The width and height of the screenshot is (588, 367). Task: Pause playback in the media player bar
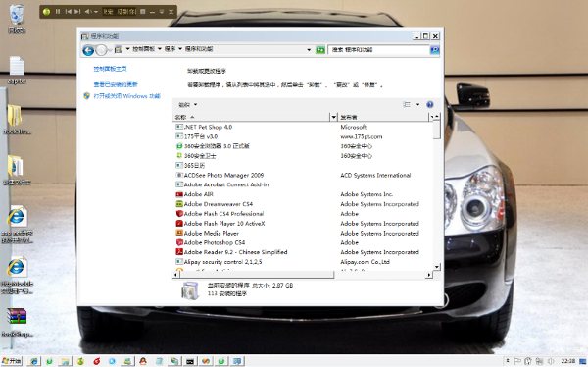(x=58, y=12)
